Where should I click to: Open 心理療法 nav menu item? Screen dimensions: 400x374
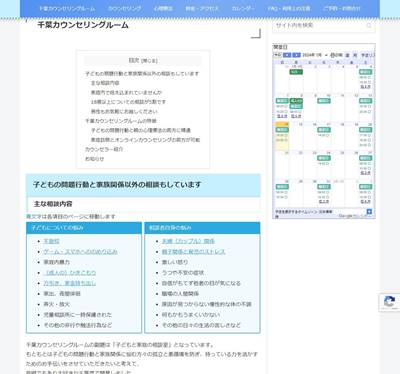click(x=163, y=9)
